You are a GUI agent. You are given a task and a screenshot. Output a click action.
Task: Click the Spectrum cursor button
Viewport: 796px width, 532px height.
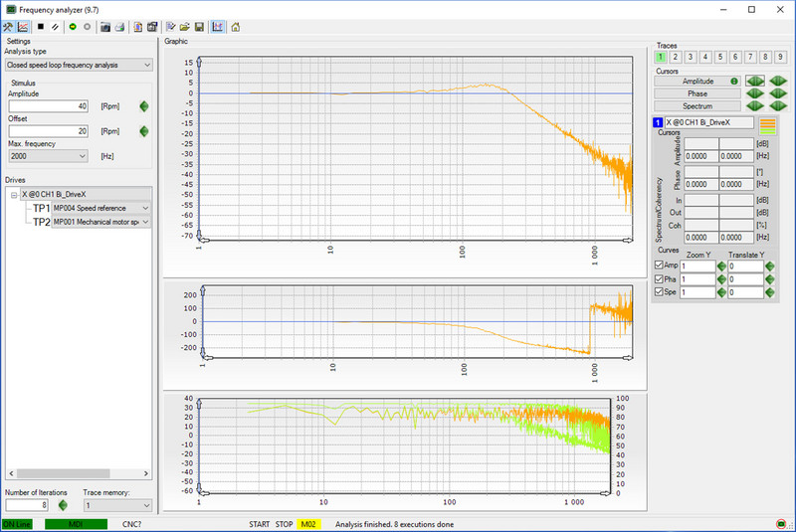click(696, 105)
